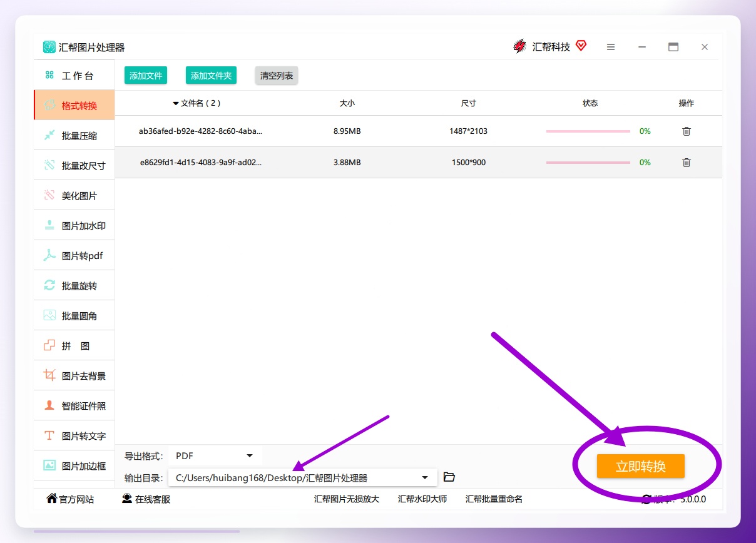Image resolution: width=756 pixels, height=543 pixels.
Task: Click progress bar of e8629fd1 file
Action: [x=588, y=163]
